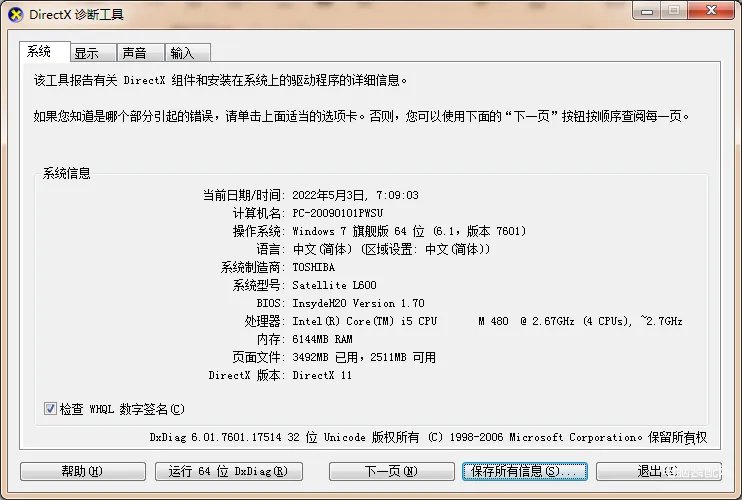Click the 帮助(H) button
The image size is (742, 500).
(x=83, y=471)
